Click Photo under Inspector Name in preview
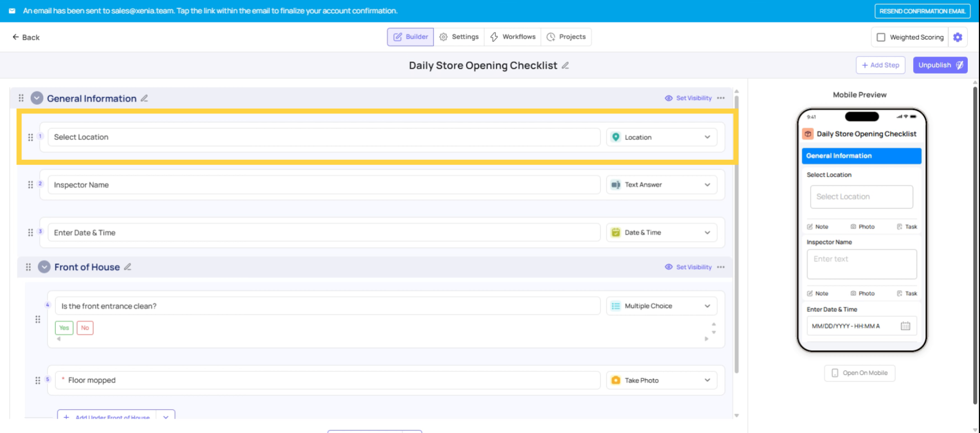The height and width of the screenshot is (433, 980). coord(863,294)
